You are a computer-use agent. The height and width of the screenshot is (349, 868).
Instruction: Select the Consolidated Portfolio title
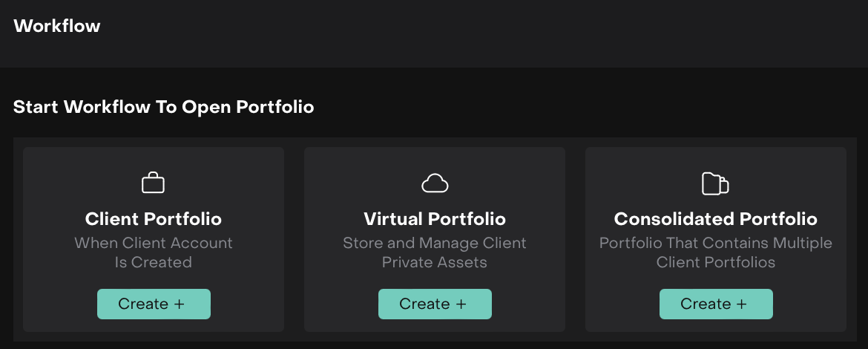point(716,219)
